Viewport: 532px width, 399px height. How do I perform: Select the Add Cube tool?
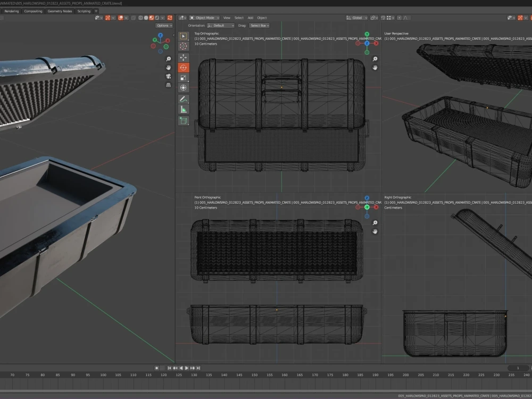[x=184, y=120]
